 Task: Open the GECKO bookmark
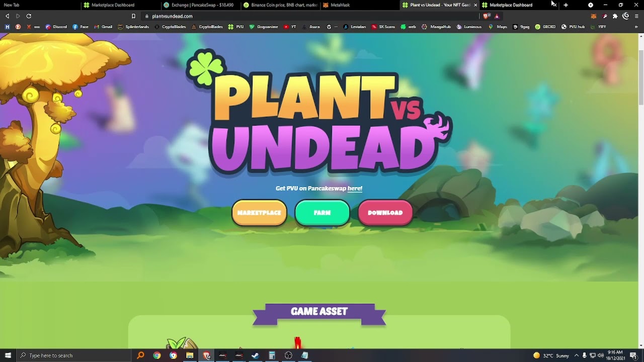coord(545,27)
